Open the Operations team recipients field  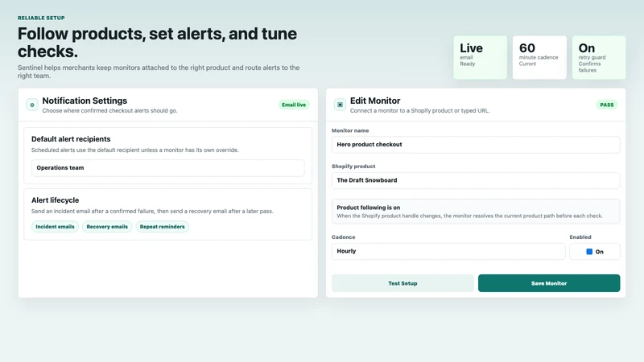coord(168,168)
